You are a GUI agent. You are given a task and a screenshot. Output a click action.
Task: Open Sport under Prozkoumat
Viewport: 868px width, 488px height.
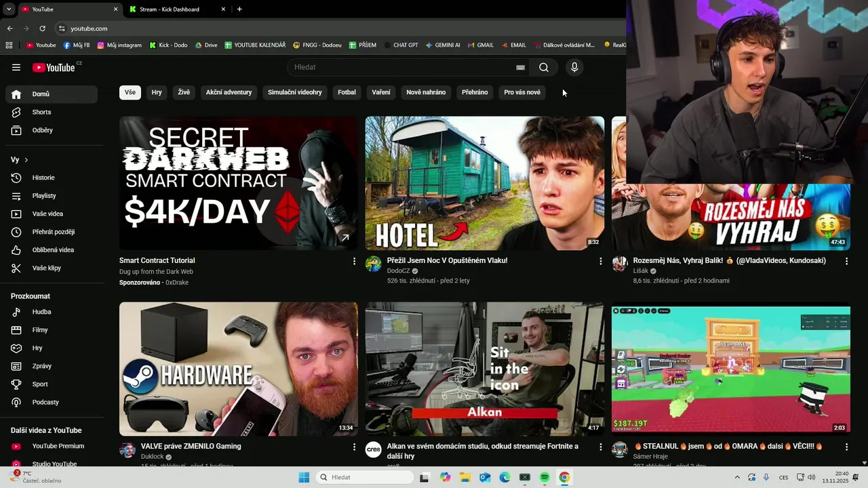52,384
